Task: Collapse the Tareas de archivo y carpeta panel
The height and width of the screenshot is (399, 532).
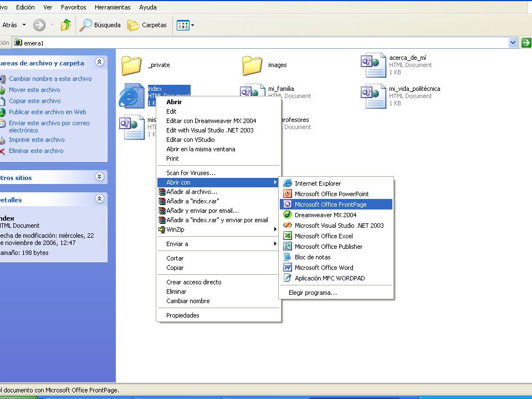Action: click(x=99, y=62)
